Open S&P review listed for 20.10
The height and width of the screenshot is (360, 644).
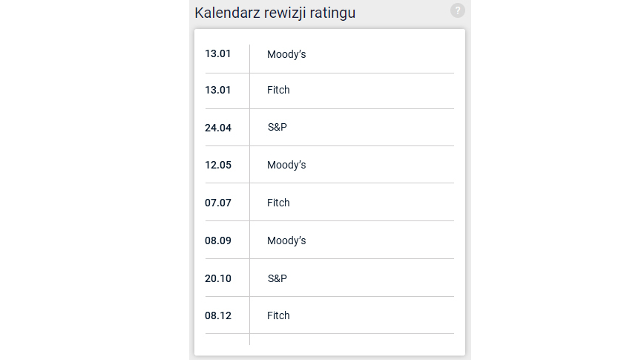click(x=277, y=278)
